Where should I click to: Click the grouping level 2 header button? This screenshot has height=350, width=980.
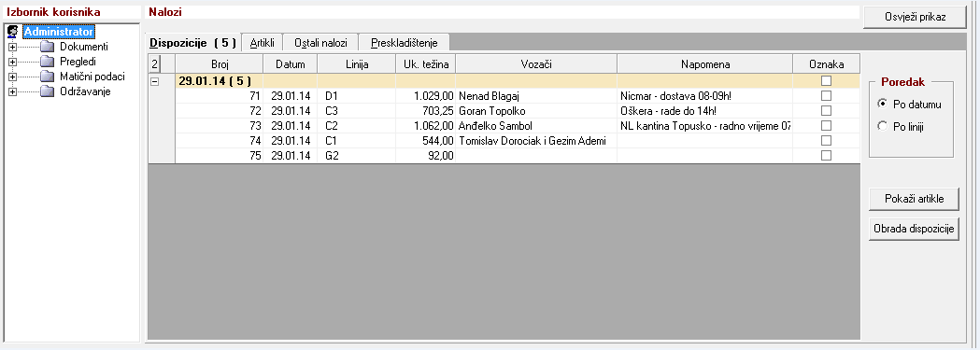155,64
